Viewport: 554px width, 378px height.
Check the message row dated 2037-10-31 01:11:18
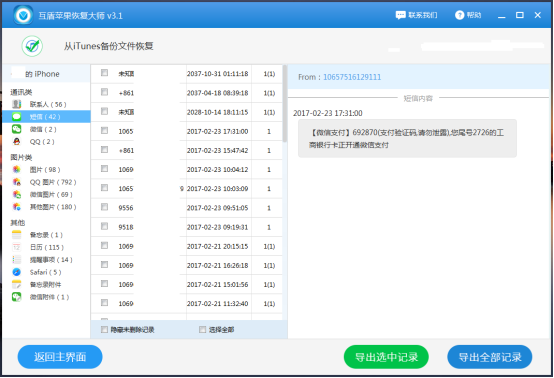click(104, 73)
